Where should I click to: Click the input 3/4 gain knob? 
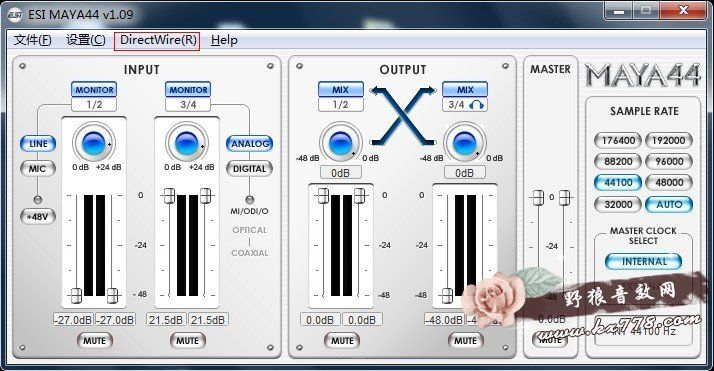pyautogui.click(x=187, y=143)
